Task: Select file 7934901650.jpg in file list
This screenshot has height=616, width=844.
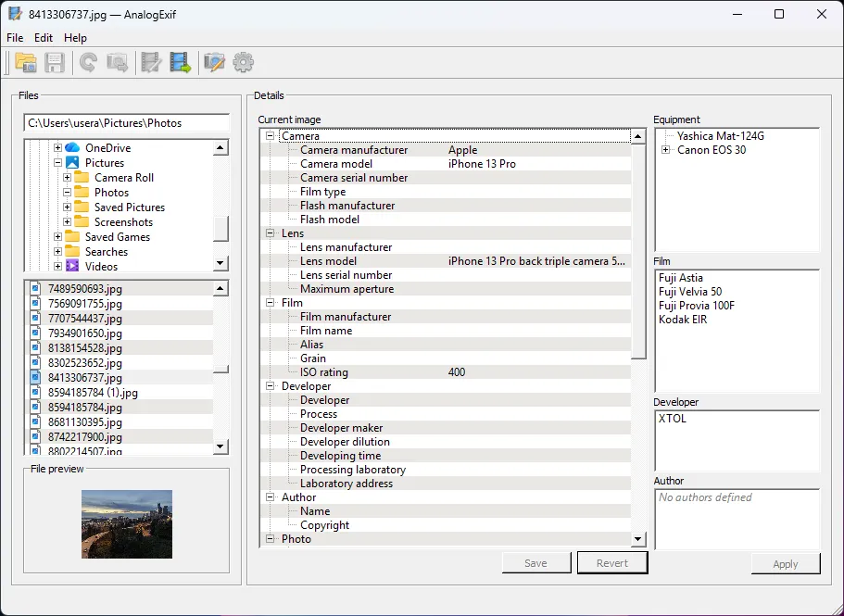Action: (x=84, y=333)
